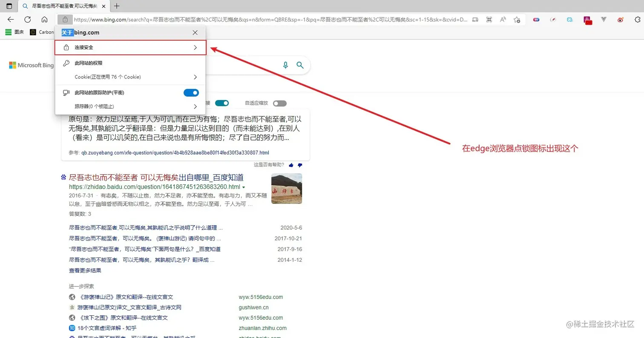Image resolution: width=644 pixels, height=338 pixels.
Task: Click the microphone icon in search box
Action: coord(285,65)
